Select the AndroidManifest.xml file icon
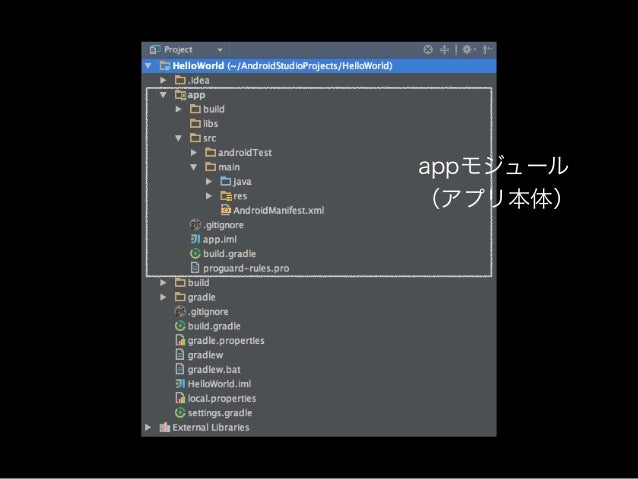The width and height of the screenshot is (638, 479). [x=225, y=210]
